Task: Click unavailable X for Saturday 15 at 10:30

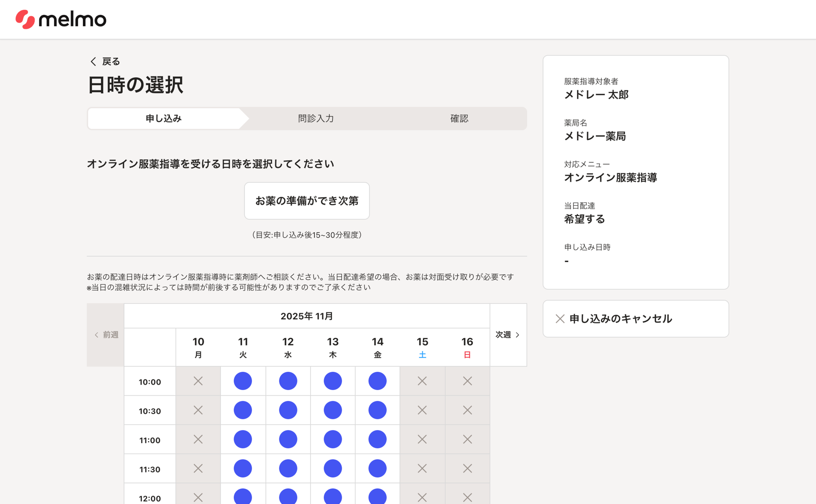Action: [422, 410]
